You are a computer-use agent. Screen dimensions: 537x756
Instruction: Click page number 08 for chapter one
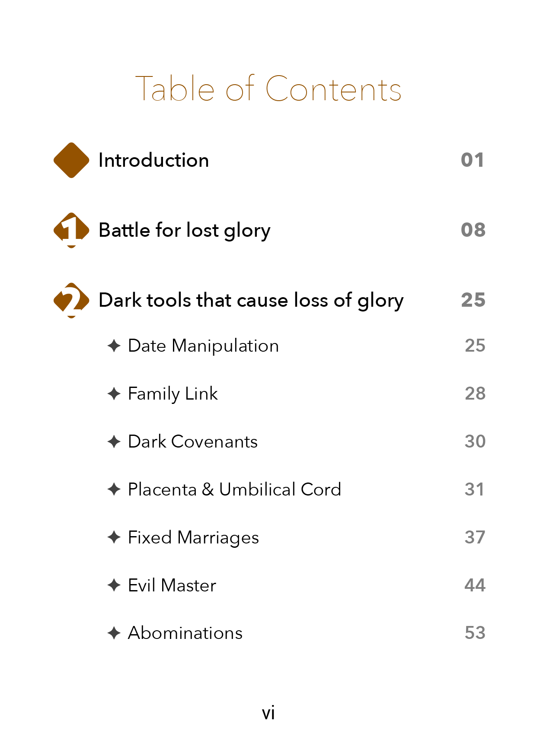[473, 230]
